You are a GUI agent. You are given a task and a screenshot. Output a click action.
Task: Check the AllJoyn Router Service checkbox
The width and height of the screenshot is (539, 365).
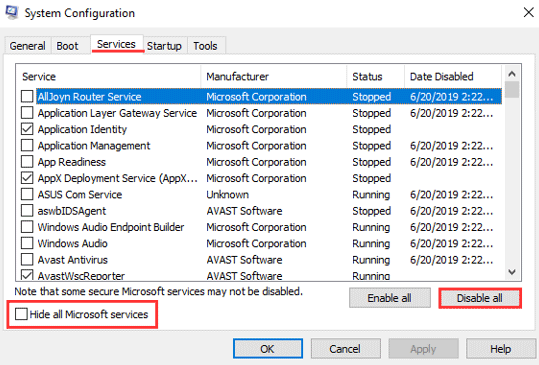pos(27,97)
